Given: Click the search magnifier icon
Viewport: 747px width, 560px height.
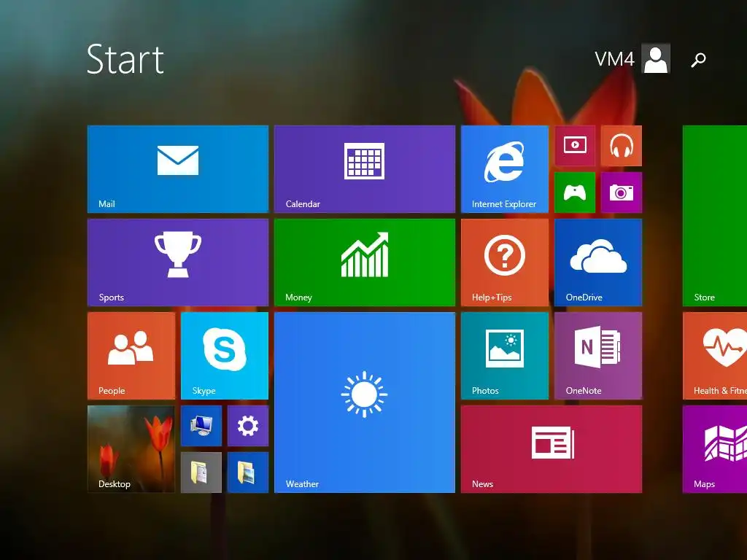Looking at the screenshot, I should (x=698, y=60).
